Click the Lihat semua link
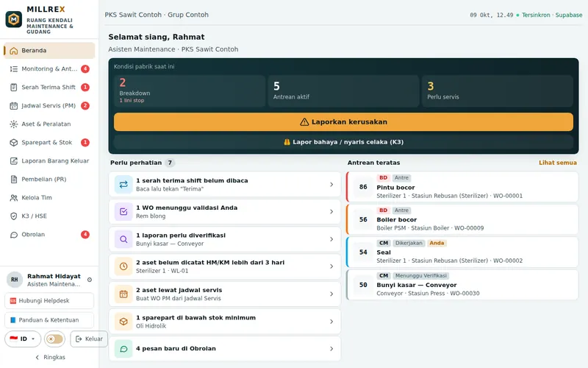Image resolution: width=588 pixels, height=368 pixels. (x=558, y=163)
